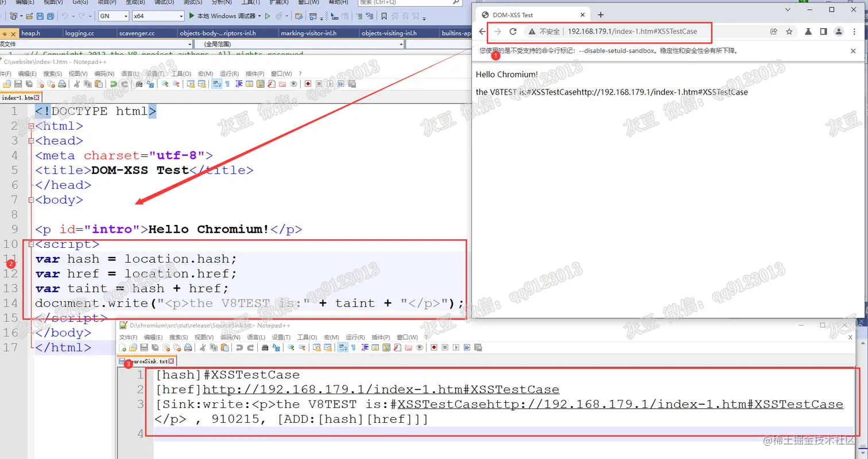Open Encoding menu in index-1.htm Notepad++
This screenshot has height=459, width=868.
[104, 73]
